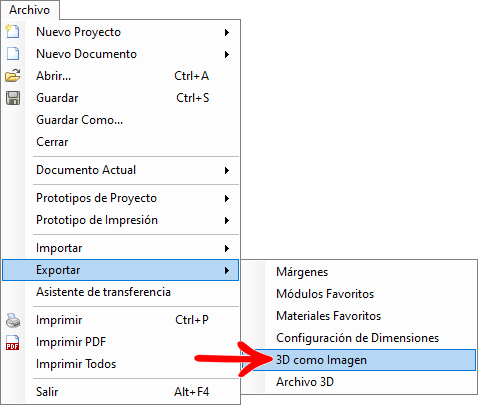The image size is (478, 405).
Task: Click the Imprimir printer icon
Action: click(x=13, y=320)
